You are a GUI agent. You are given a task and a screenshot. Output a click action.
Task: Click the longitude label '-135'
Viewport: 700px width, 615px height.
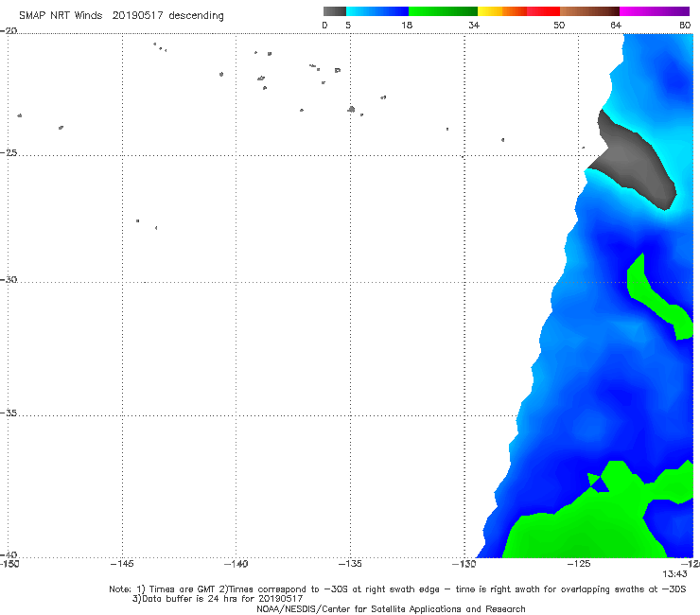(x=350, y=564)
